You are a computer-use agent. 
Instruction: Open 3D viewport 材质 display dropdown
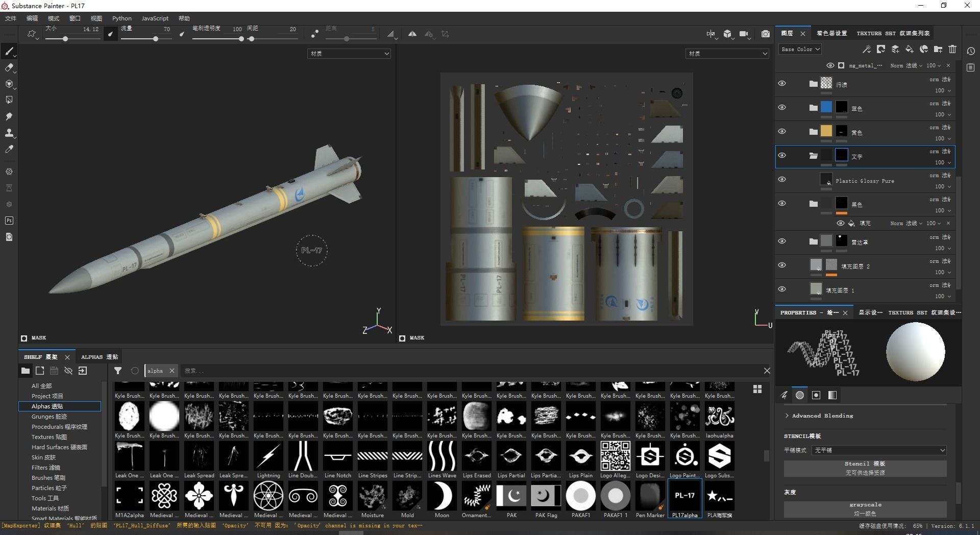point(349,54)
